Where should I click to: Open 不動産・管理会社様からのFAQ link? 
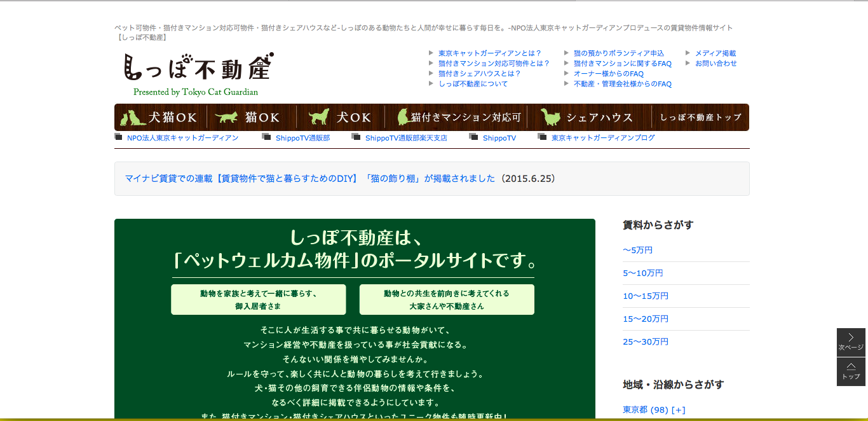point(623,84)
